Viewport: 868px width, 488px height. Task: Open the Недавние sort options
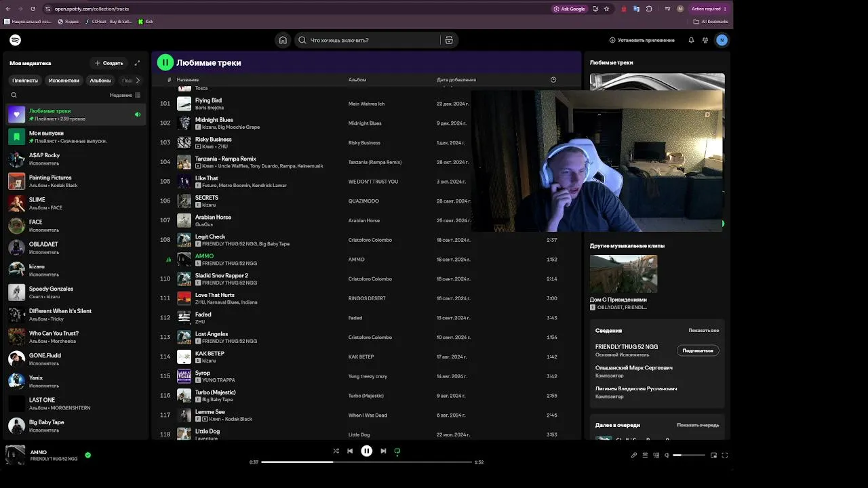click(x=125, y=95)
